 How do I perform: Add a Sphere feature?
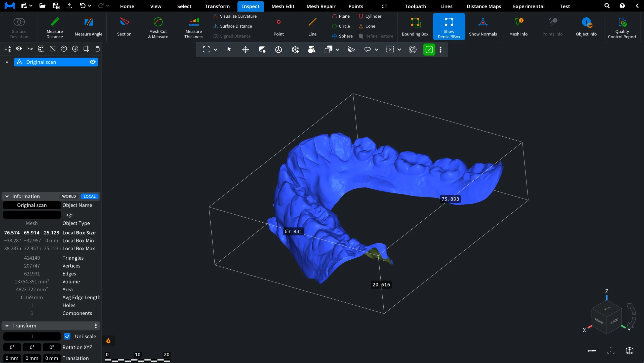(x=342, y=36)
